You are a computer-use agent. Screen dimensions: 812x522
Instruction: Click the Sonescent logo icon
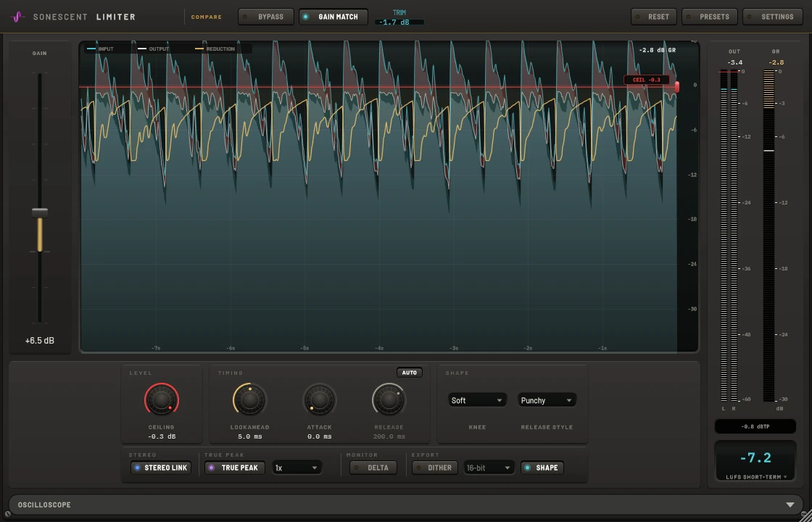(x=17, y=17)
